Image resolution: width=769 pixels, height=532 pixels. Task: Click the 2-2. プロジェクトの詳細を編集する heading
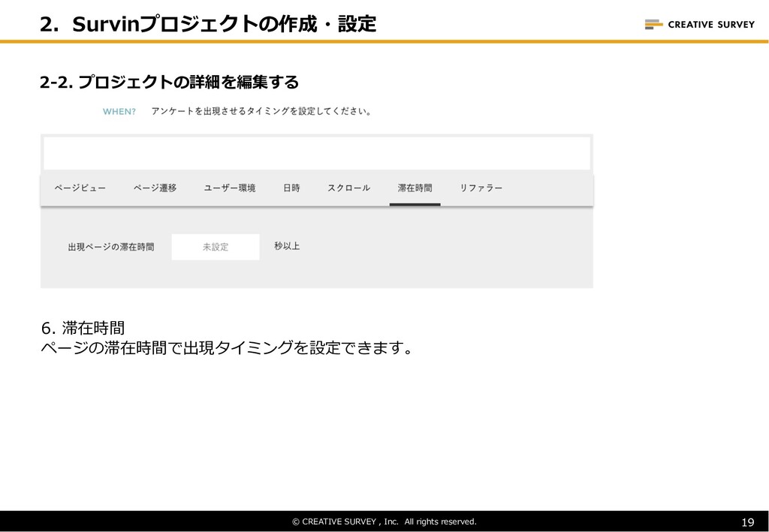pos(169,82)
